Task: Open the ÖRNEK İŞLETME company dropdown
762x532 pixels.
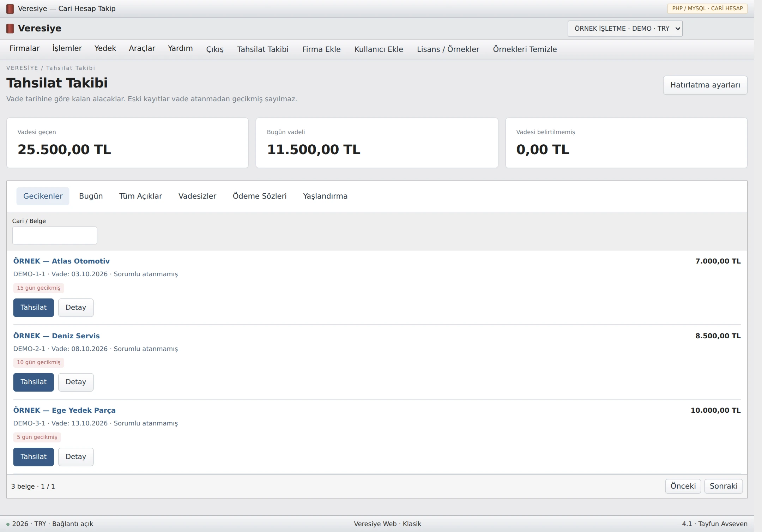Action: pos(625,29)
